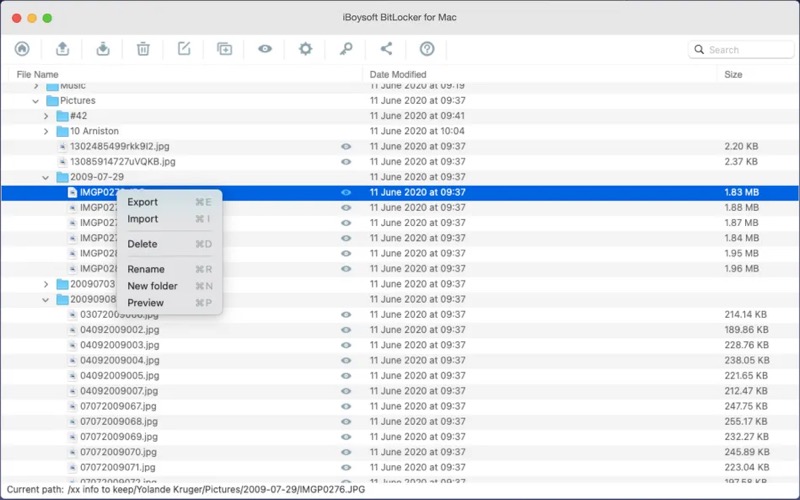Viewport: 800px width, 500px height.
Task: Click file icon of 07072009070.jpg
Action: 72,452
